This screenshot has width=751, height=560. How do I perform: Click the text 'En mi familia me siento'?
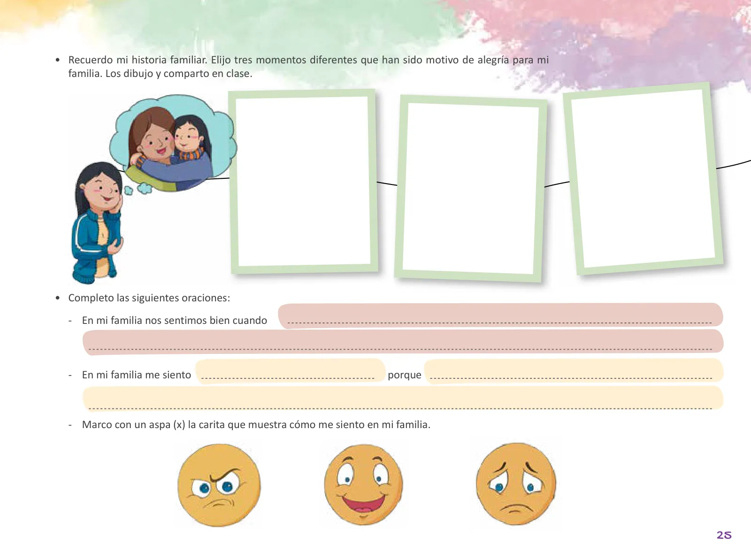[x=136, y=375]
